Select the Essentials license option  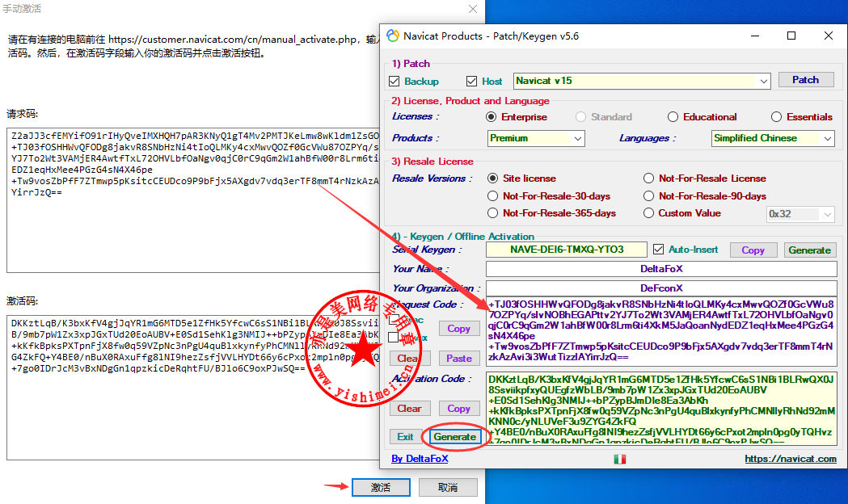pos(776,116)
